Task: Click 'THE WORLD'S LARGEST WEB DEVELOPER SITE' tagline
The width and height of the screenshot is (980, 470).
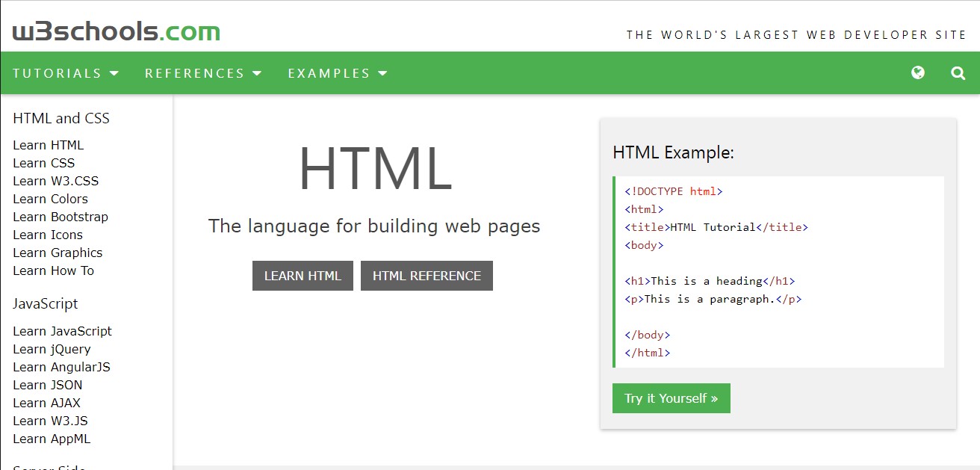Action: click(x=796, y=35)
